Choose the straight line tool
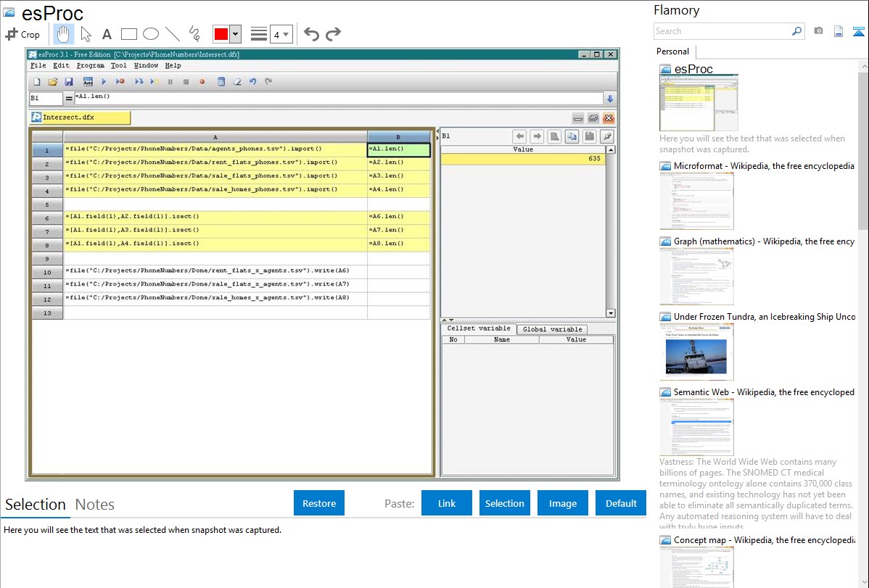Image resolution: width=869 pixels, height=588 pixels. pos(173,34)
